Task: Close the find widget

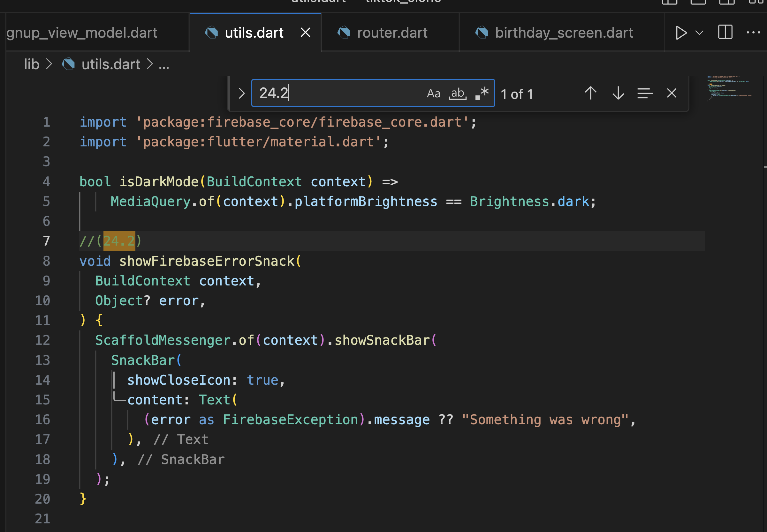Action: point(672,93)
